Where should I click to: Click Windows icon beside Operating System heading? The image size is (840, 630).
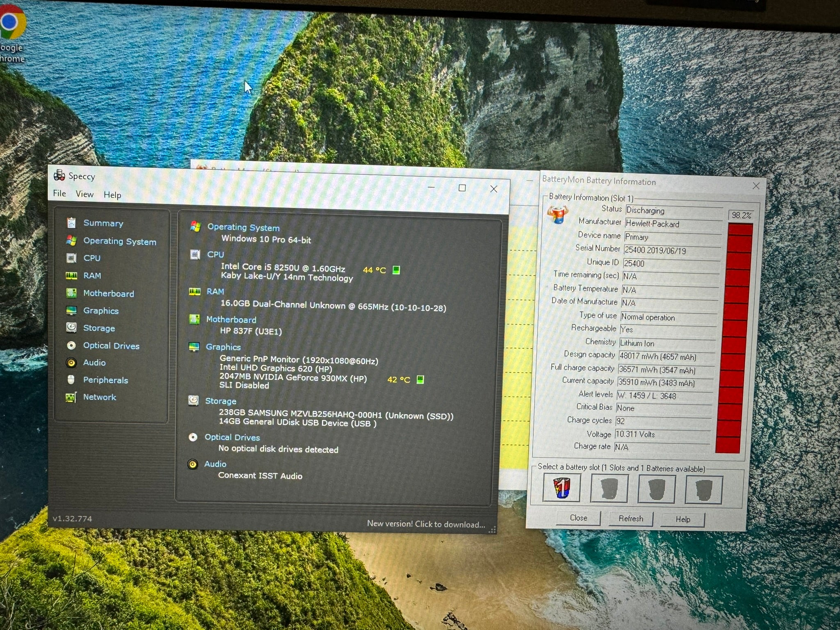196,226
